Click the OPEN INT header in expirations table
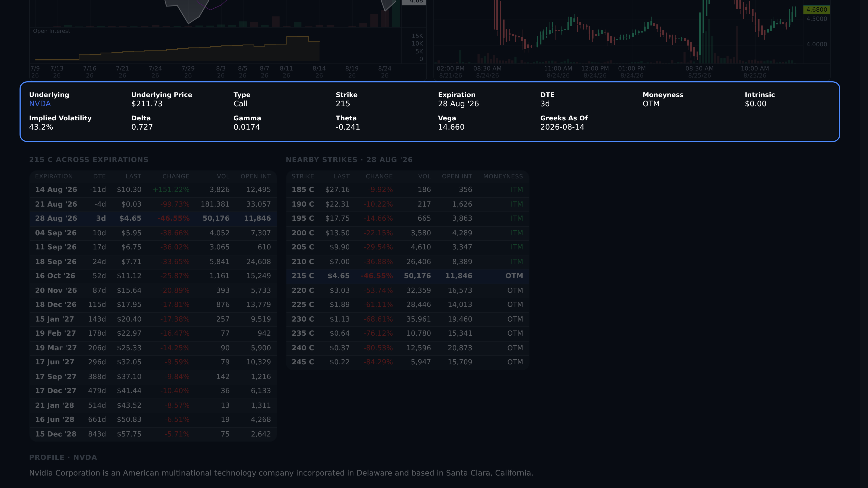Image resolution: width=868 pixels, height=488 pixels. click(256, 176)
